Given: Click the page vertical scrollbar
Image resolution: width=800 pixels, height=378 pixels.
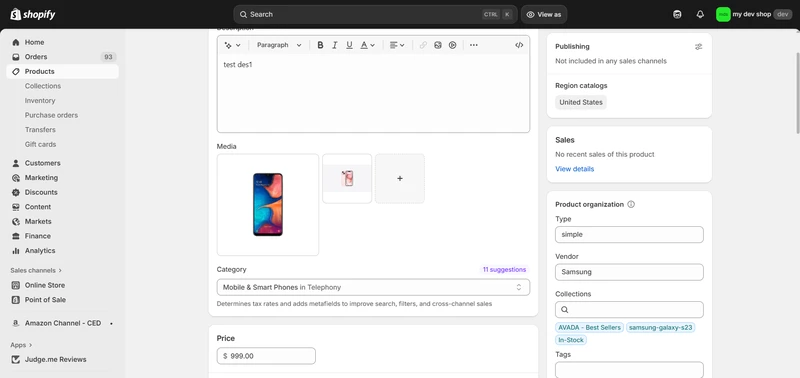Looking at the screenshot, I should click(x=797, y=92).
